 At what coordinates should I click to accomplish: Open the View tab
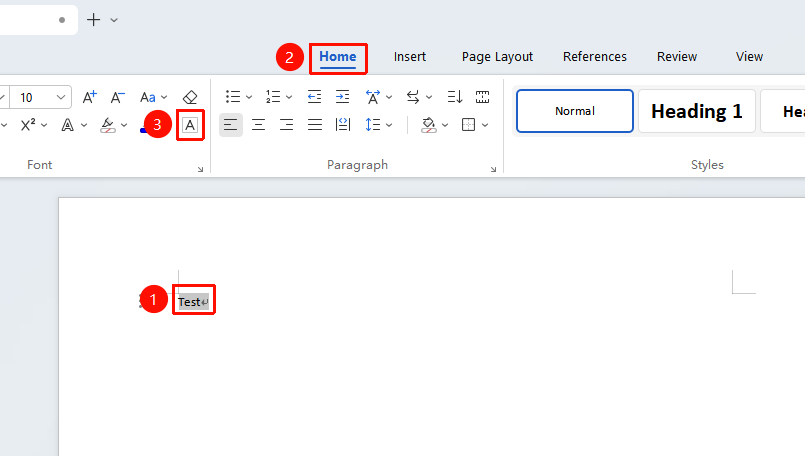coord(749,56)
